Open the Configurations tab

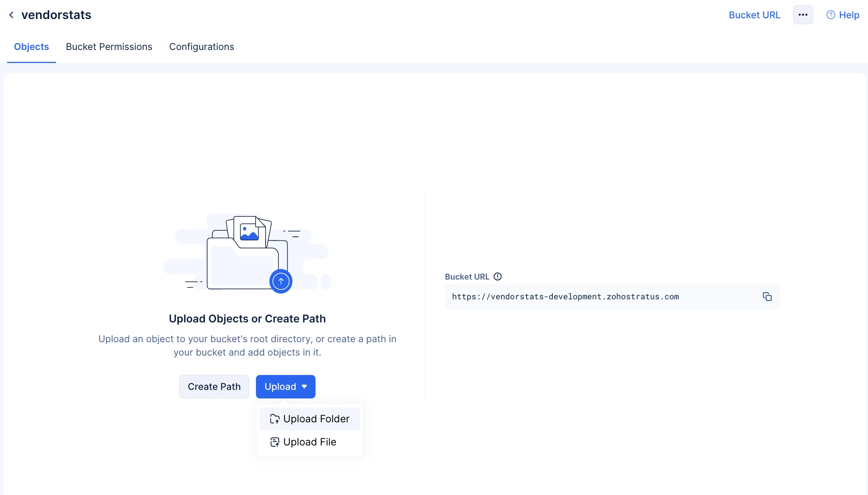[202, 47]
